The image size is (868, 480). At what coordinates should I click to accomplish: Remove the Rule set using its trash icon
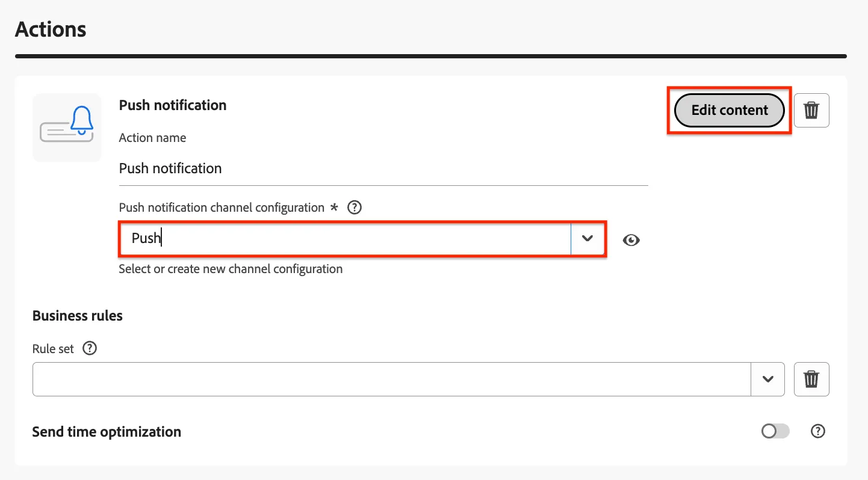click(x=811, y=379)
